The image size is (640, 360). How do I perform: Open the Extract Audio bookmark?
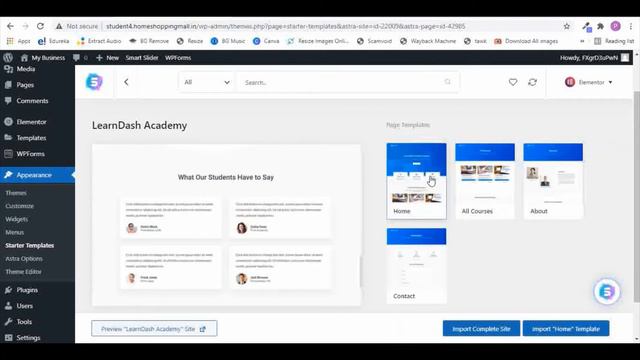(99, 41)
